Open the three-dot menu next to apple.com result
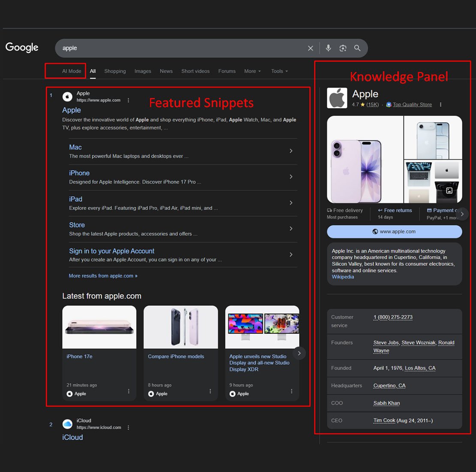476x472 pixels. (128, 100)
